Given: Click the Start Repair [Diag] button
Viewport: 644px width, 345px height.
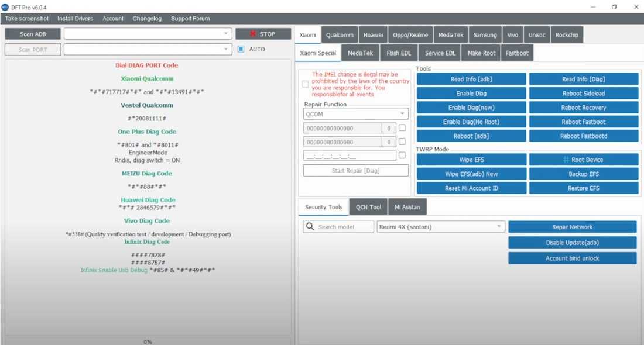Looking at the screenshot, I should point(356,170).
